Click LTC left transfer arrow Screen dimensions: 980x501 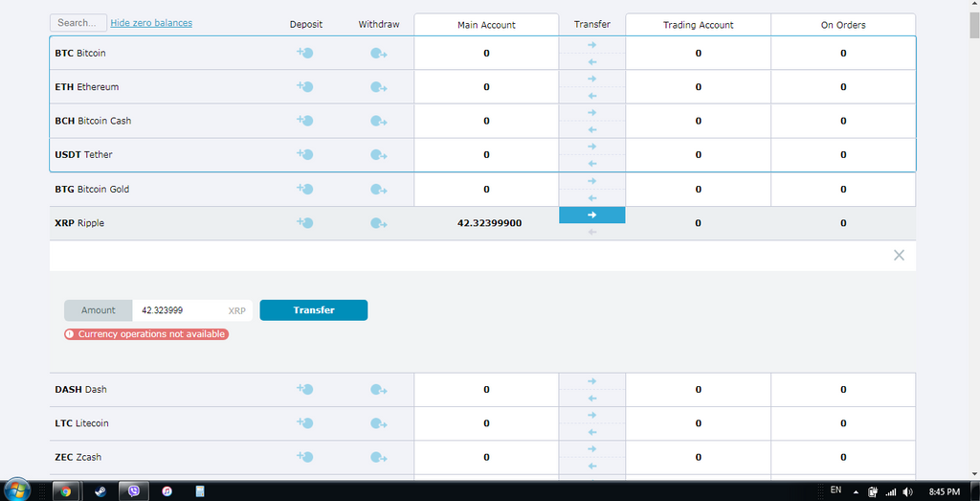591,432
